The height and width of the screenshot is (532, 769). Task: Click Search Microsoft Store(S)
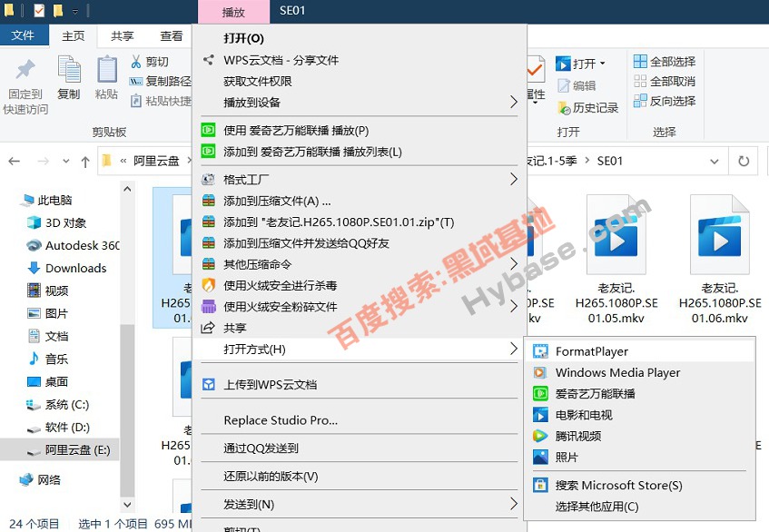[x=639, y=486]
